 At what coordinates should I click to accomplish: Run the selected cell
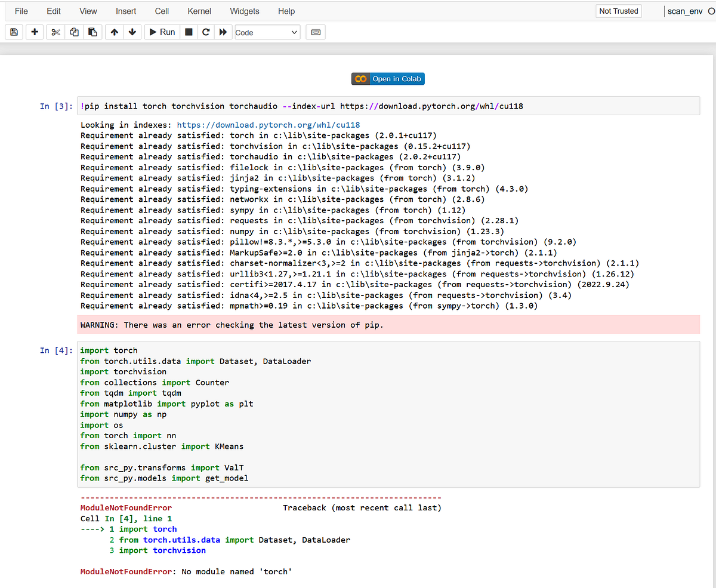(161, 32)
